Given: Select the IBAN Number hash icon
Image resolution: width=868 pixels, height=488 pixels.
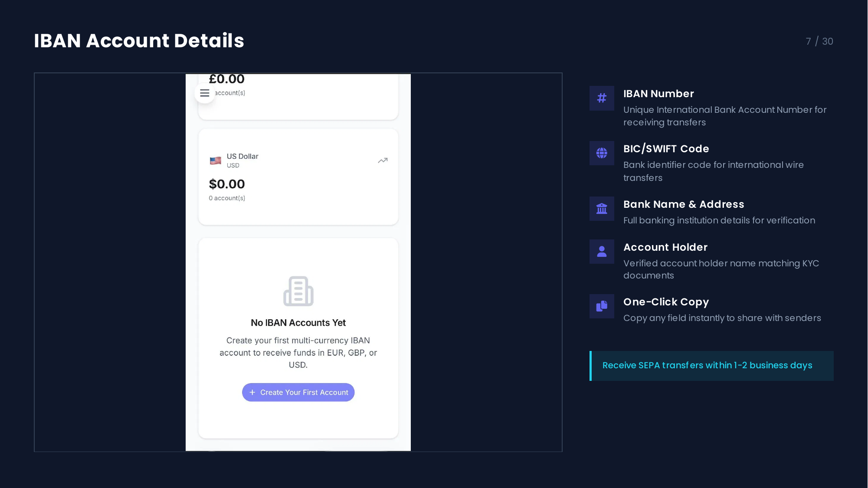Looking at the screenshot, I should tap(602, 98).
